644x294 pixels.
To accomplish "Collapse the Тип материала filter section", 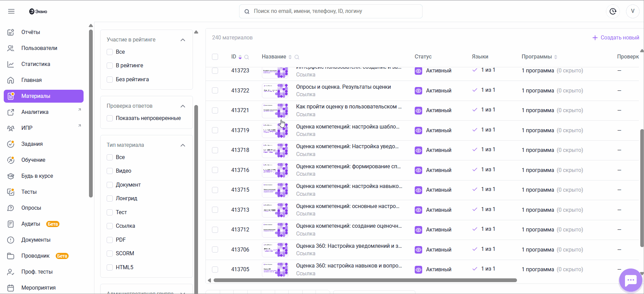I will 183,145.
